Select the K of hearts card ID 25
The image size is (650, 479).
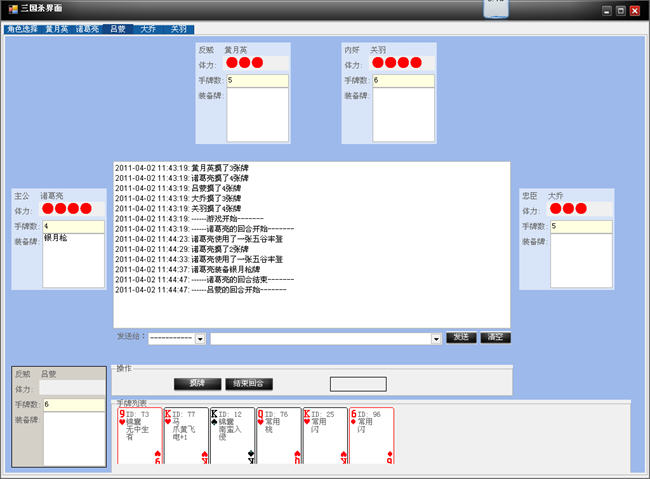pyautogui.click(x=325, y=435)
